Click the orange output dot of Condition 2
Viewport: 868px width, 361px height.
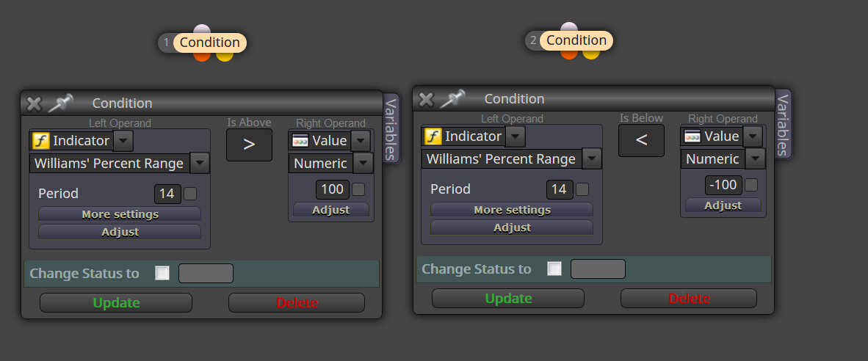[568, 54]
